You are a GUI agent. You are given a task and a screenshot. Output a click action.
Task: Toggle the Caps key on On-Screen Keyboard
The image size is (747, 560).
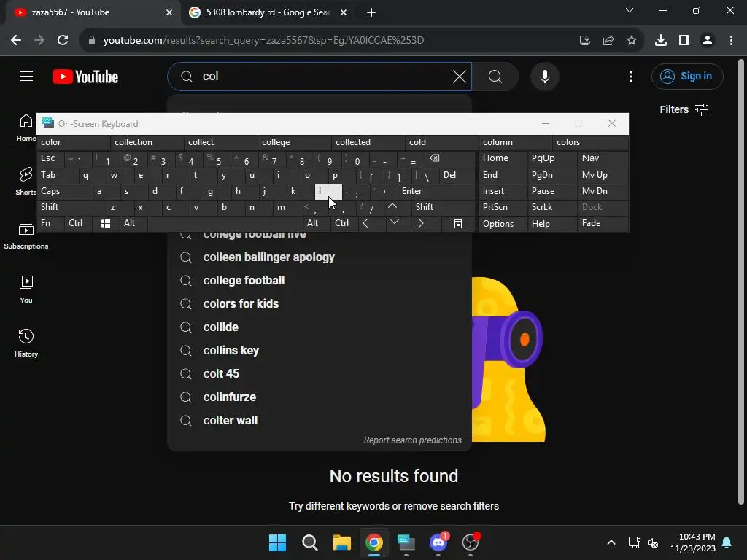click(64, 192)
